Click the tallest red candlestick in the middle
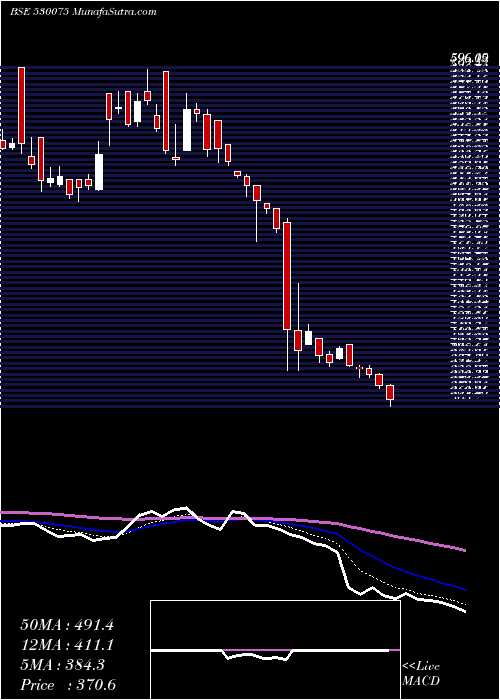This screenshot has height=700, width=500. (287, 276)
